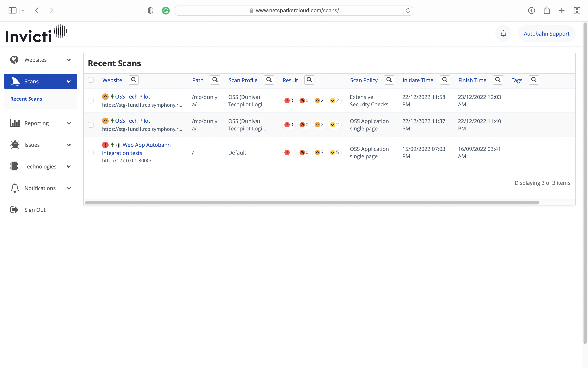This screenshot has width=588, height=368.
Task: Click the privacy shield icon in browser toolbar
Action: [x=150, y=10]
